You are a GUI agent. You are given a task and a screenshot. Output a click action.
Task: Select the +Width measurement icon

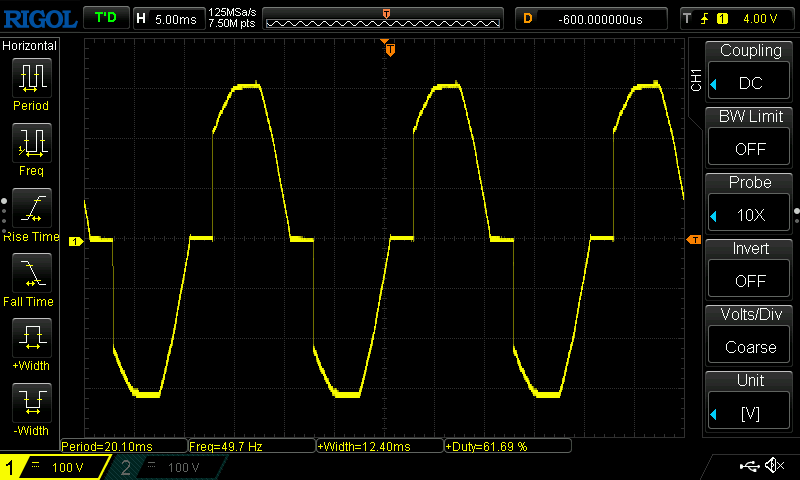(32, 338)
